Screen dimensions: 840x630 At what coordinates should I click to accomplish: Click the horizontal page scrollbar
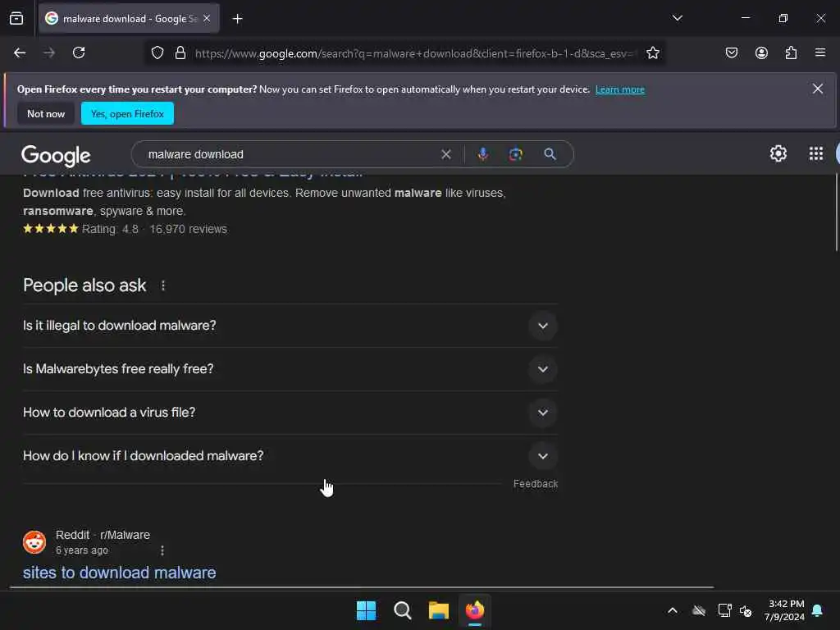pos(362,587)
